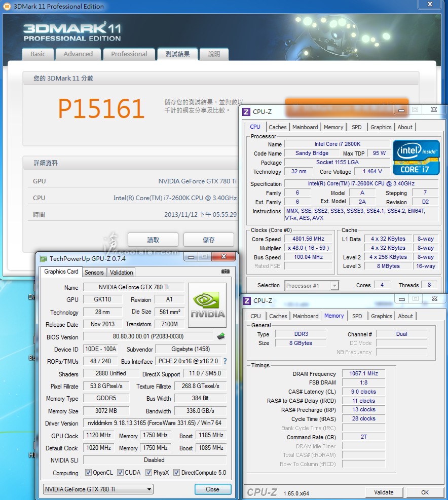Select the 測試結果 tab in 3DMark
This screenshot has height=500, width=448.
pyautogui.click(x=177, y=54)
